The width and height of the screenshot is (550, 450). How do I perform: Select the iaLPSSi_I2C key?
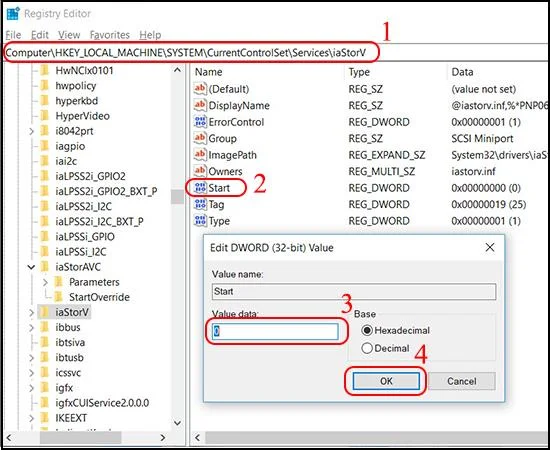tap(81, 252)
